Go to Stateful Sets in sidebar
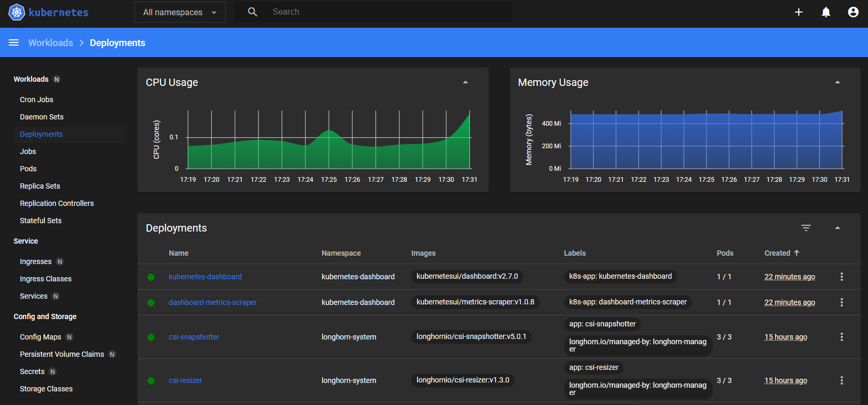This screenshot has height=405, width=868. point(40,221)
